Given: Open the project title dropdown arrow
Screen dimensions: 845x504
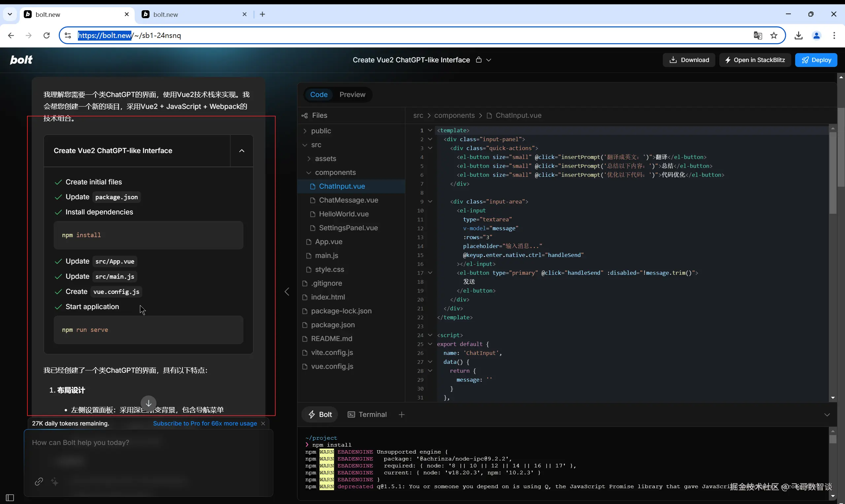Looking at the screenshot, I should pos(489,60).
